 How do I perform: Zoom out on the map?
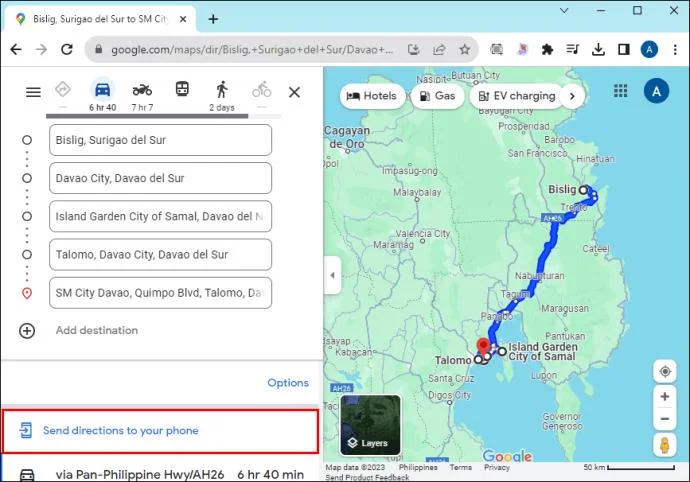coord(665,419)
